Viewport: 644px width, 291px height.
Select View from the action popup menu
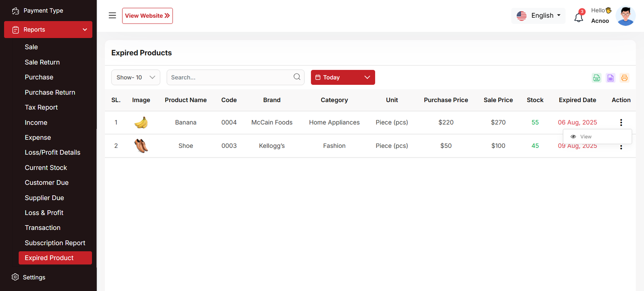[x=586, y=137]
